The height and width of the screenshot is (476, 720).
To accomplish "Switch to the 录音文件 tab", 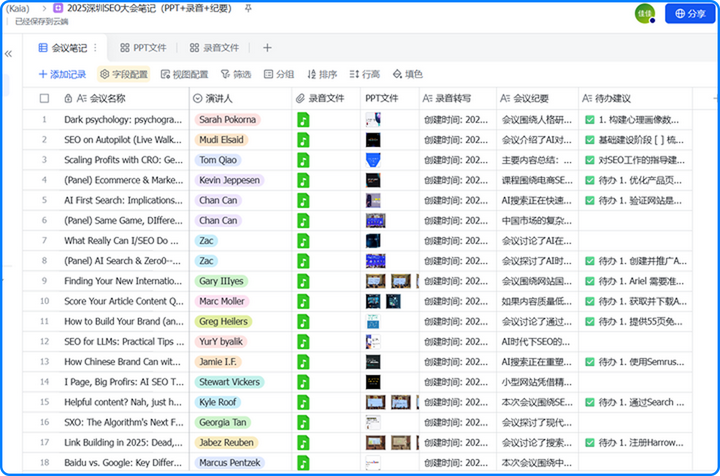I will (x=214, y=48).
